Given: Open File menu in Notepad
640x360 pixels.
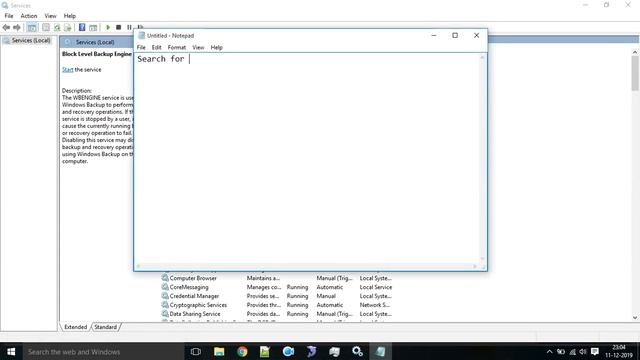Looking at the screenshot, I should [x=141, y=47].
